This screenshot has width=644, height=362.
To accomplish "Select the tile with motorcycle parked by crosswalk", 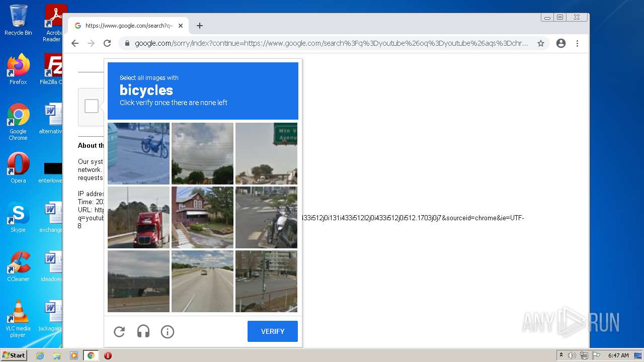I will pos(266,217).
